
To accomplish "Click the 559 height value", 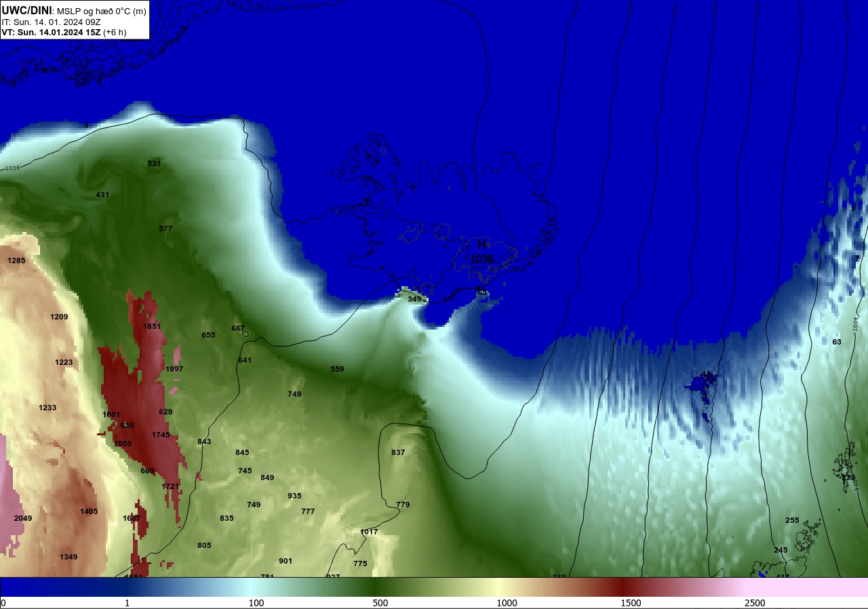I will pos(337,369).
